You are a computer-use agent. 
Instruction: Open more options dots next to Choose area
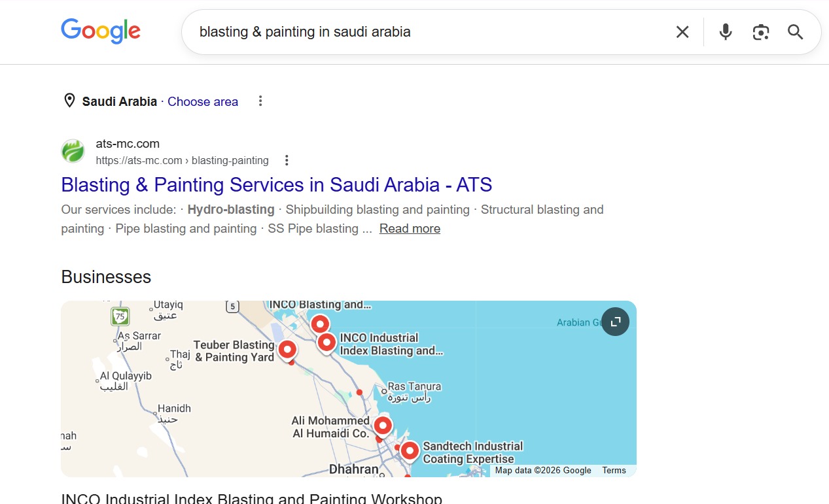260,101
